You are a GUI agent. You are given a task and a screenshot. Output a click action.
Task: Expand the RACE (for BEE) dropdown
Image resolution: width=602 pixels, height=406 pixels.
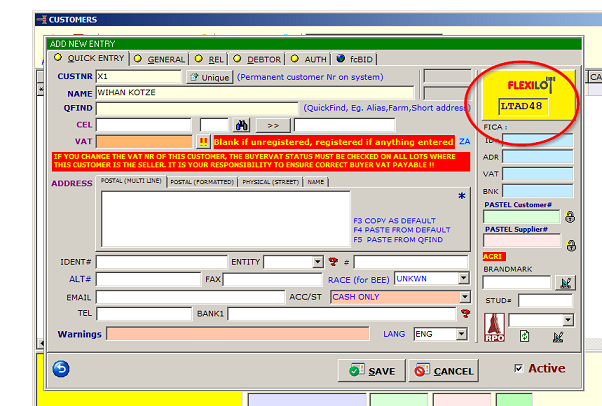pyautogui.click(x=464, y=279)
